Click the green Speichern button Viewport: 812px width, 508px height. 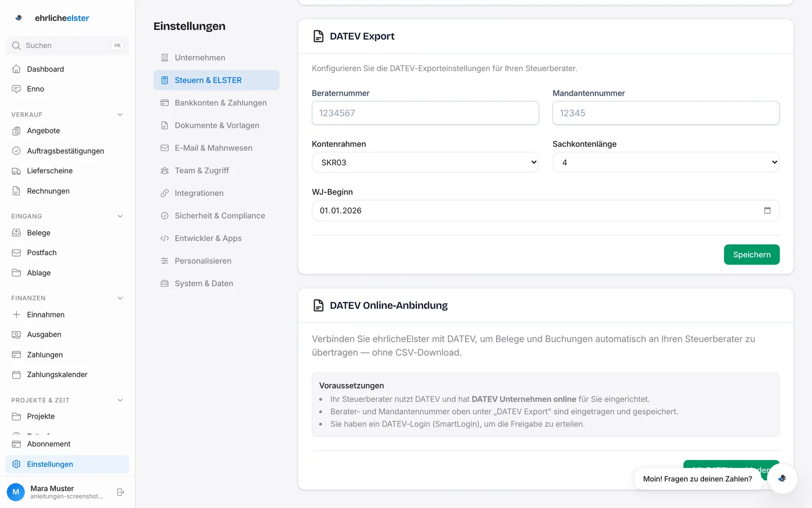pyautogui.click(x=752, y=255)
